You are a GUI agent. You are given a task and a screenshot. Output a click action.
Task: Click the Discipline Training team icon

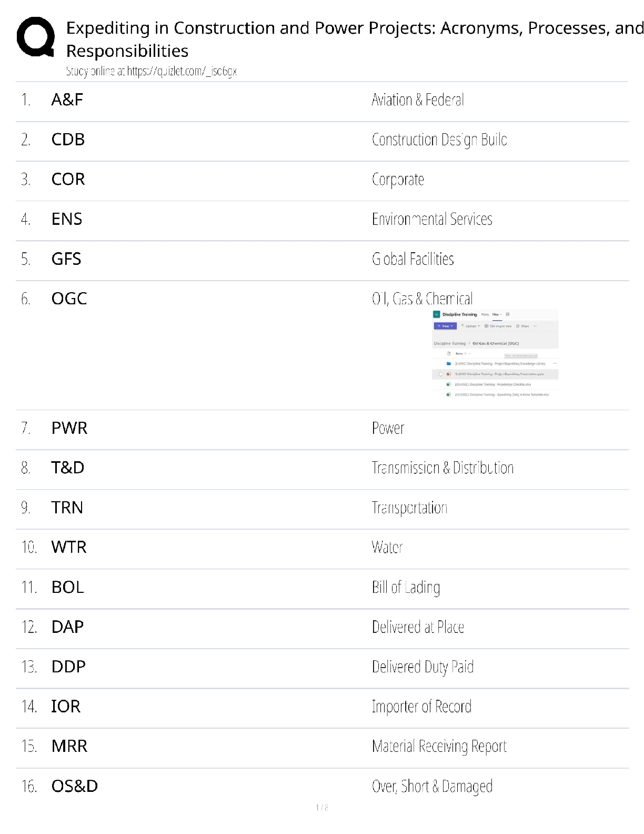point(437,314)
